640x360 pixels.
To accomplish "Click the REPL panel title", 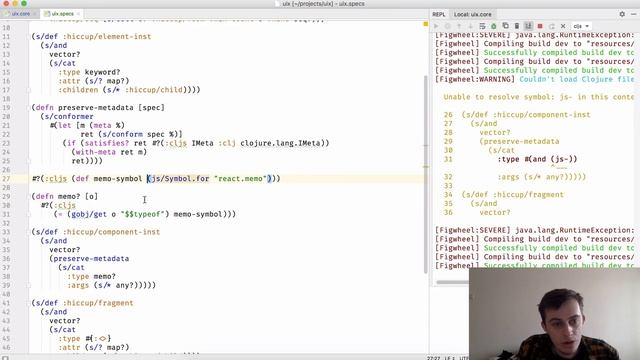I will tap(439, 14).
